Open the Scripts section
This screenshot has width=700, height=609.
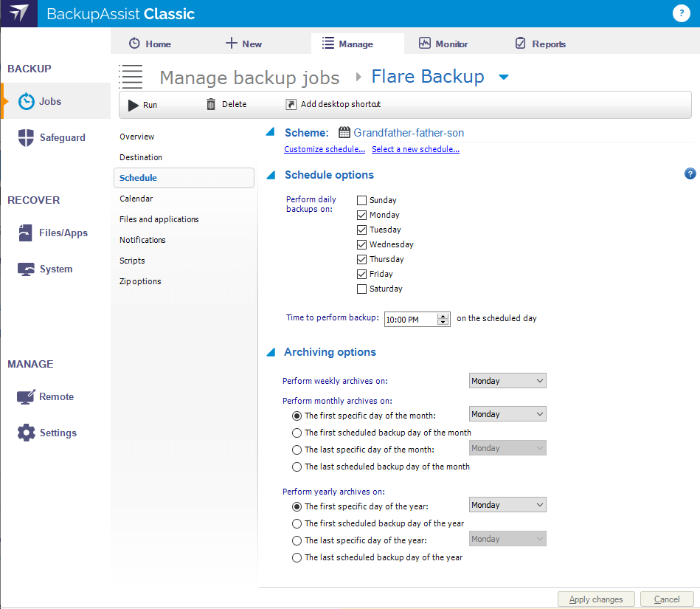(x=132, y=261)
